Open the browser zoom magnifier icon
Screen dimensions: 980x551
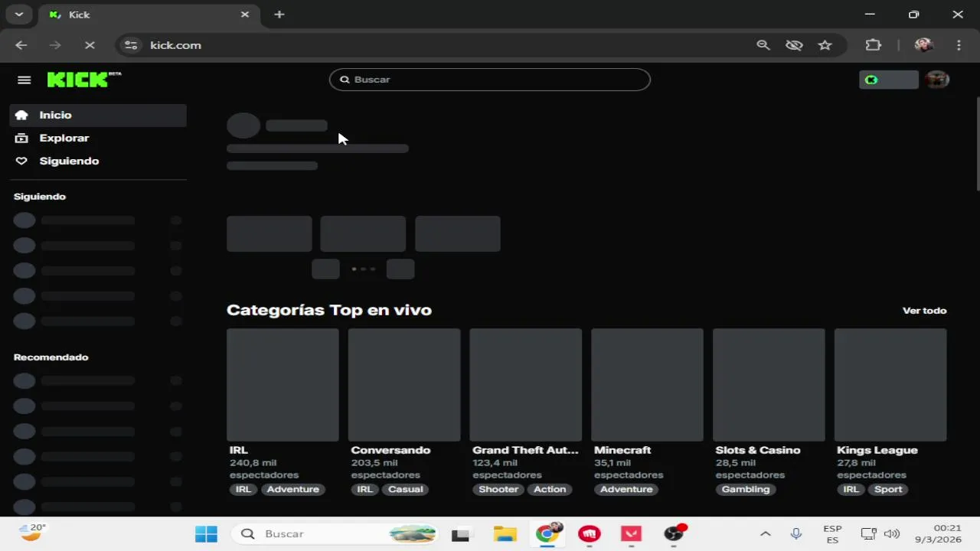click(763, 45)
